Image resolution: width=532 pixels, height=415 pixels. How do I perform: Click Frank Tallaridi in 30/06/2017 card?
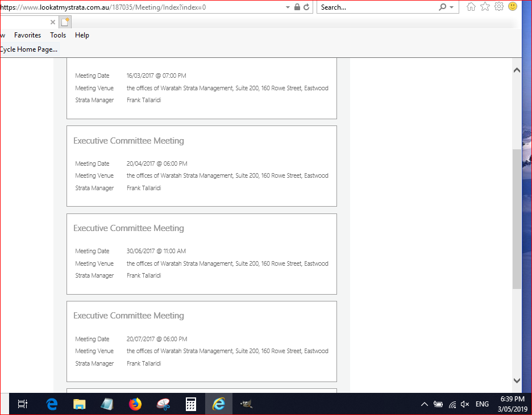(144, 275)
